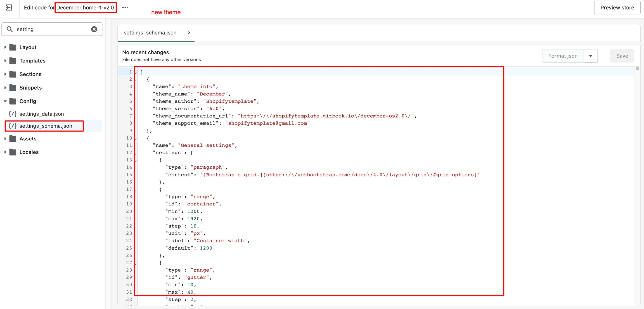The height and width of the screenshot is (309, 644).
Task: Click the Locales folder icon
Action: (13, 152)
